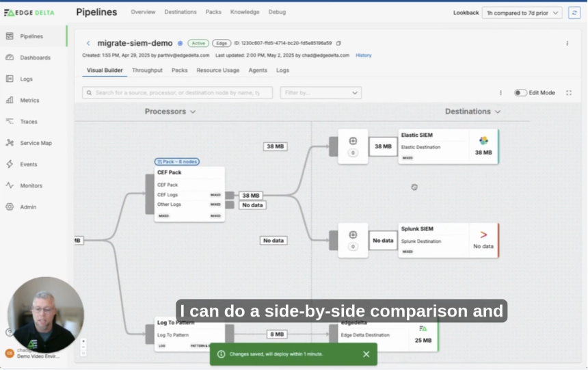Screen dimensions: 588x370
Task: Click the No data label after Other Logs
Action: (x=252, y=205)
